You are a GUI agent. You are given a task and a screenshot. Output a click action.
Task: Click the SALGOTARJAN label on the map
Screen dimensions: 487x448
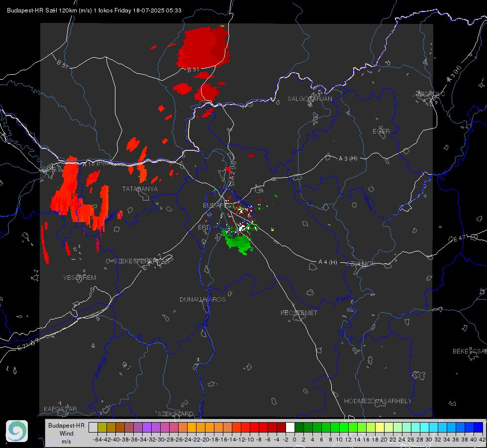click(309, 99)
